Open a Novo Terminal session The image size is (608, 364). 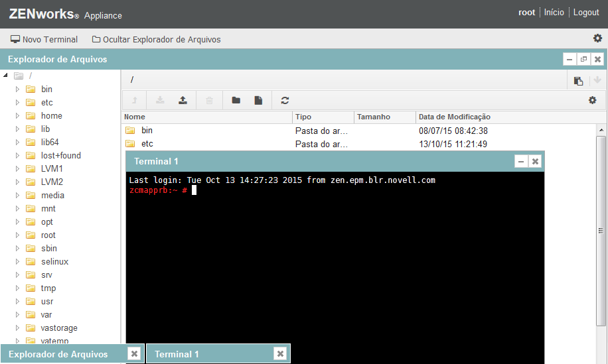click(44, 39)
